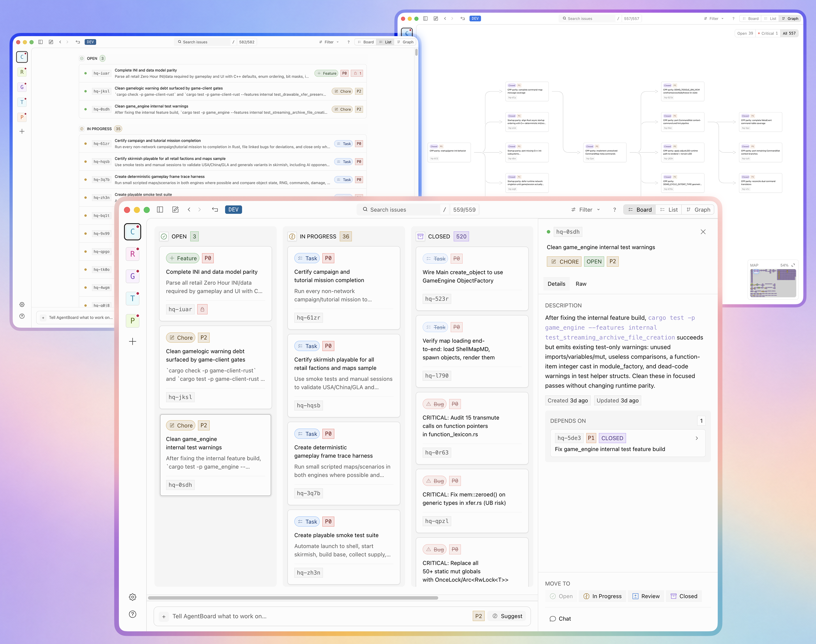
Task: Open card hq-jksl in OPEN column
Action: click(x=215, y=368)
